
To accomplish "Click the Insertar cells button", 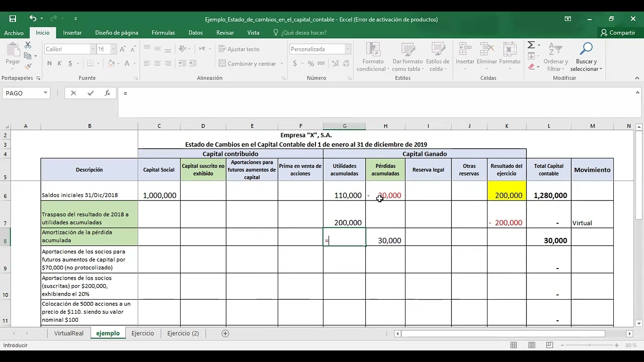I will (x=465, y=57).
